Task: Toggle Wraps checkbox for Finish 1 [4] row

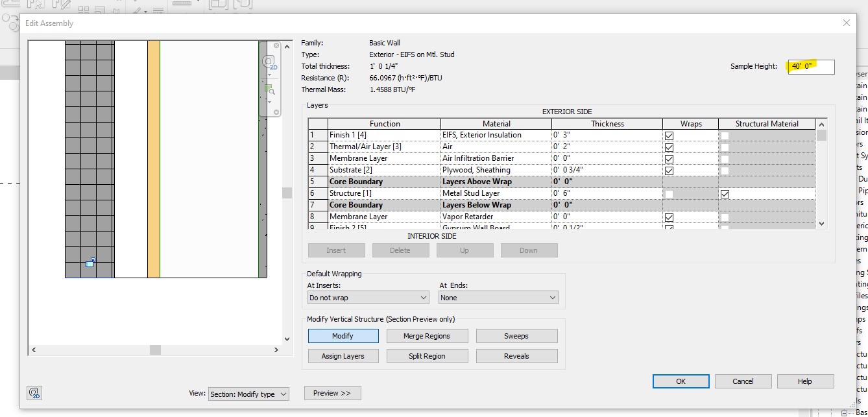Action: (x=669, y=136)
